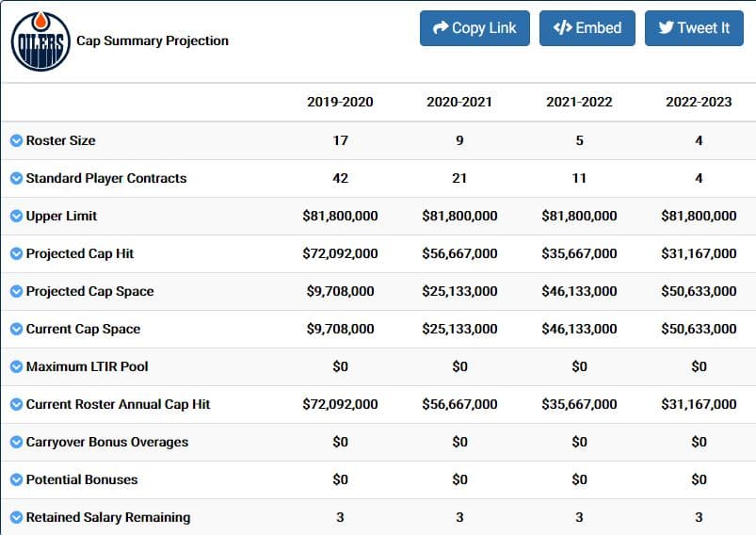Image resolution: width=756 pixels, height=535 pixels.
Task: Expand Standard Player Contracts chevron icon
Action: pyautogui.click(x=16, y=178)
